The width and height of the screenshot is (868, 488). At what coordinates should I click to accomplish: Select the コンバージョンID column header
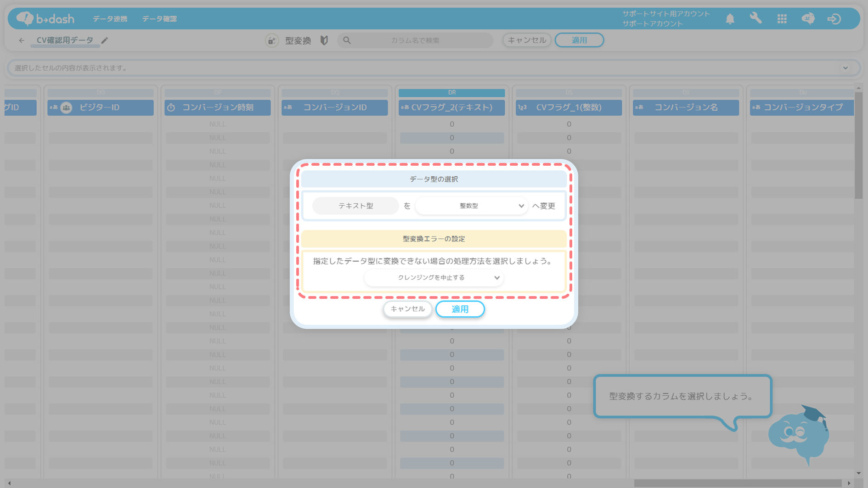tap(334, 107)
